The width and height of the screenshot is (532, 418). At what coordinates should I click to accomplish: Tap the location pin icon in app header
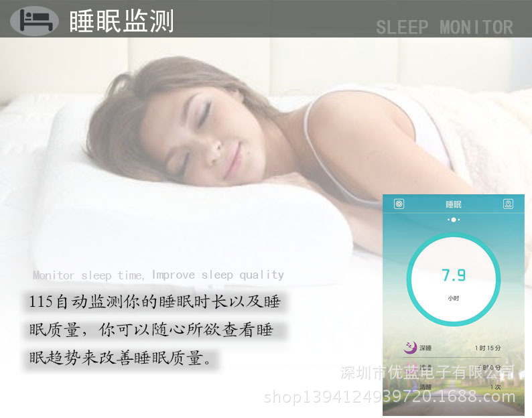(x=508, y=204)
